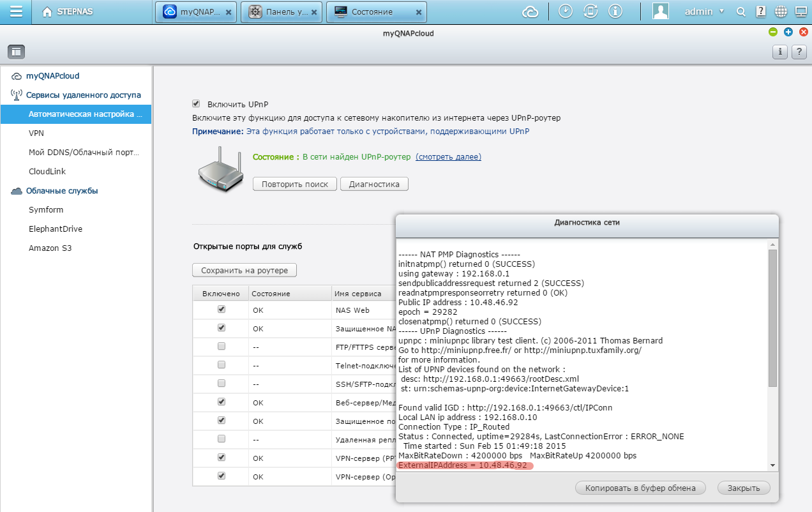Open the cloud status icon in top bar

[530, 11]
